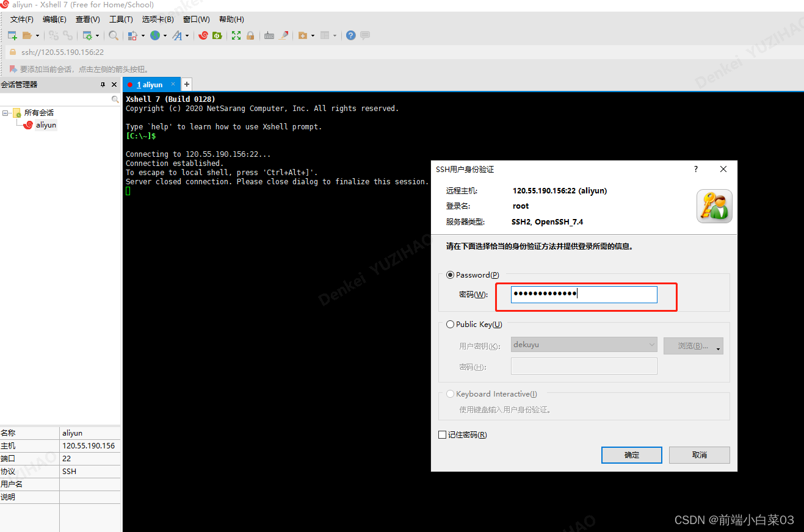The image size is (804, 532).
Task: Click the aliyun name property cell
Action: pos(90,433)
